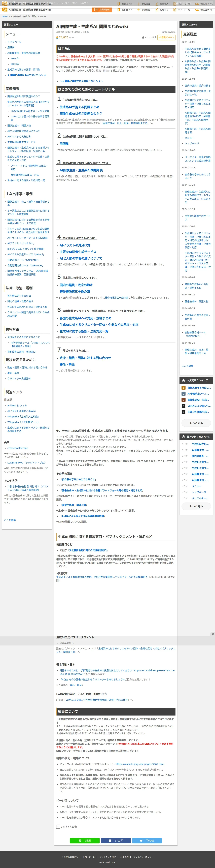Screen dimensions: 215x868
Task: Open 2024年 in the left menu
Action: [x=15, y=58]
